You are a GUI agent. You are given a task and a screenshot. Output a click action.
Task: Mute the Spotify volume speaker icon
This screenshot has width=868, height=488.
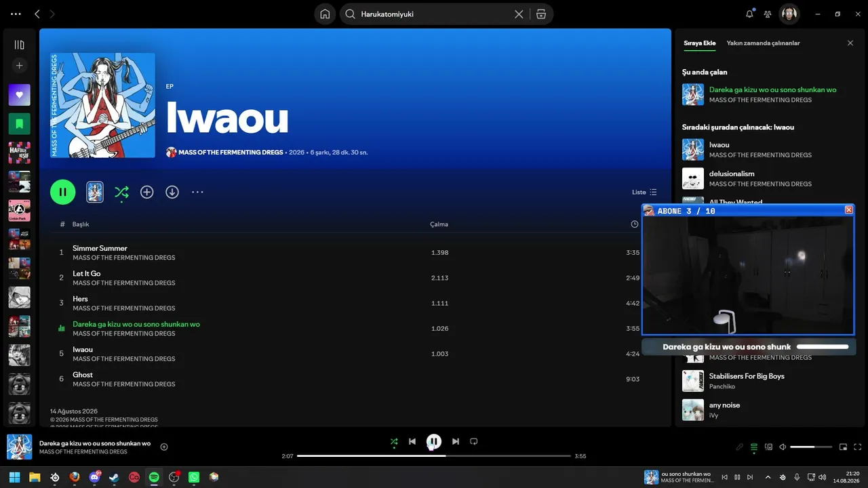pyautogui.click(x=783, y=447)
